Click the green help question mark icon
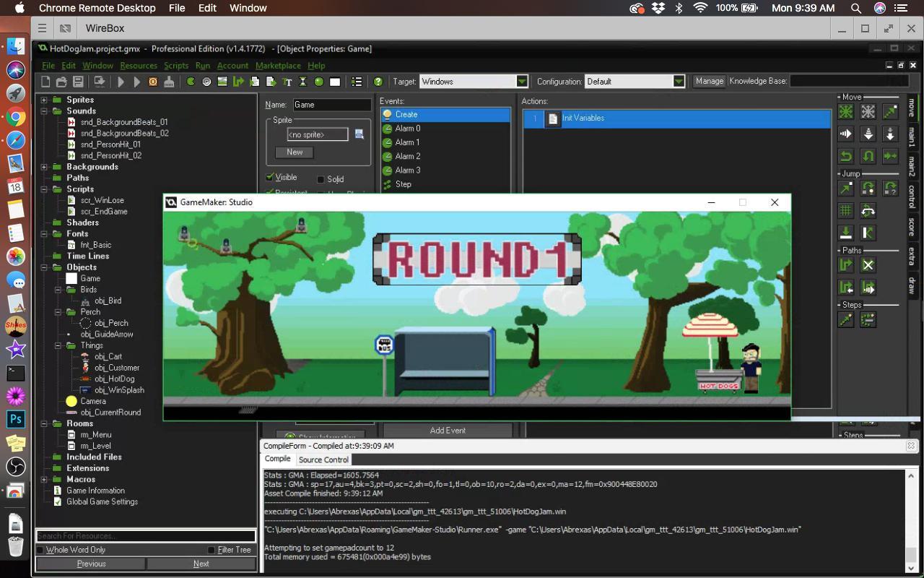 (x=378, y=82)
